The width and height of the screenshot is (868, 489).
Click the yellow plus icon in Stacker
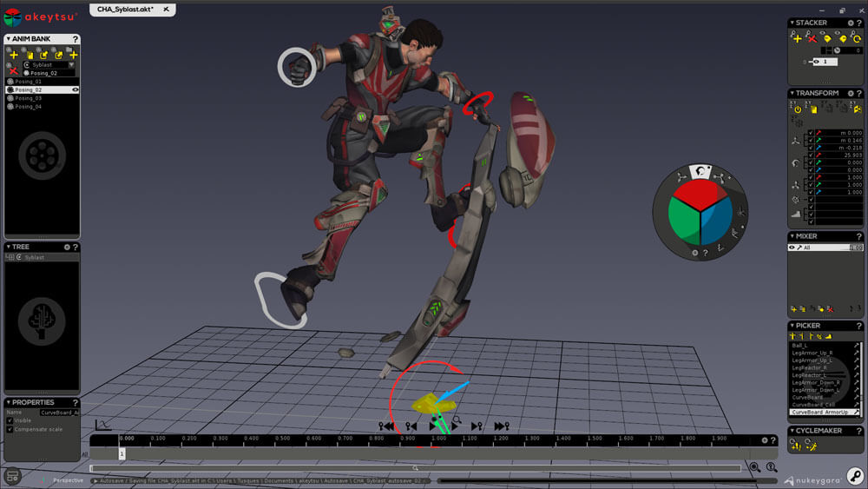pos(797,38)
